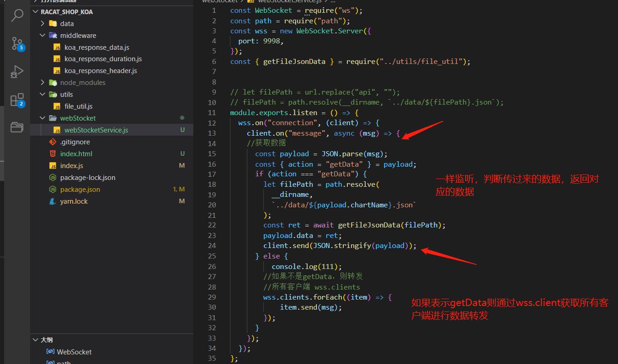618x364 pixels.
Task: Click the symbol icon beside WebSocket in outline
Action: pyautogui.click(x=51, y=352)
